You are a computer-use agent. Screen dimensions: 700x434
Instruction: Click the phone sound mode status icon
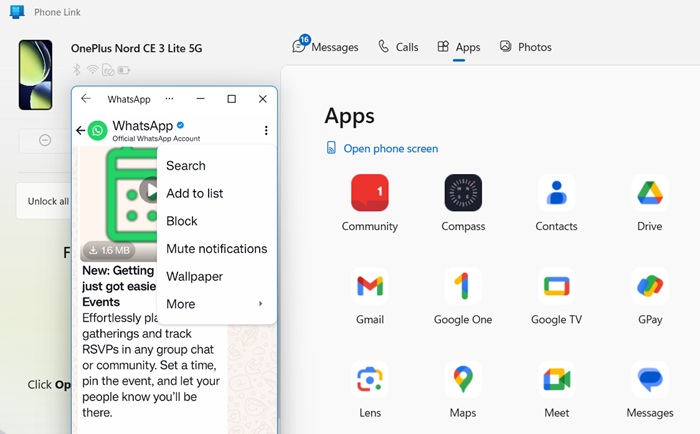click(x=108, y=70)
